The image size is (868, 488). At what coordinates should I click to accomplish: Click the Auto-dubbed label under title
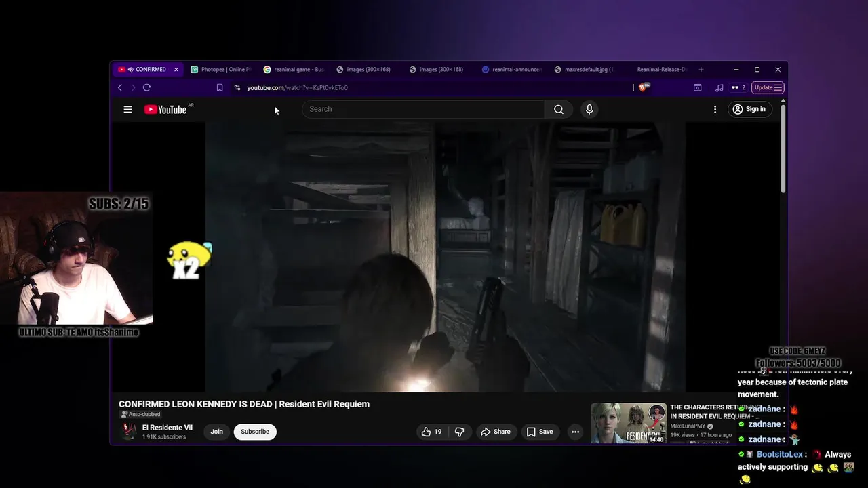tap(141, 414)
